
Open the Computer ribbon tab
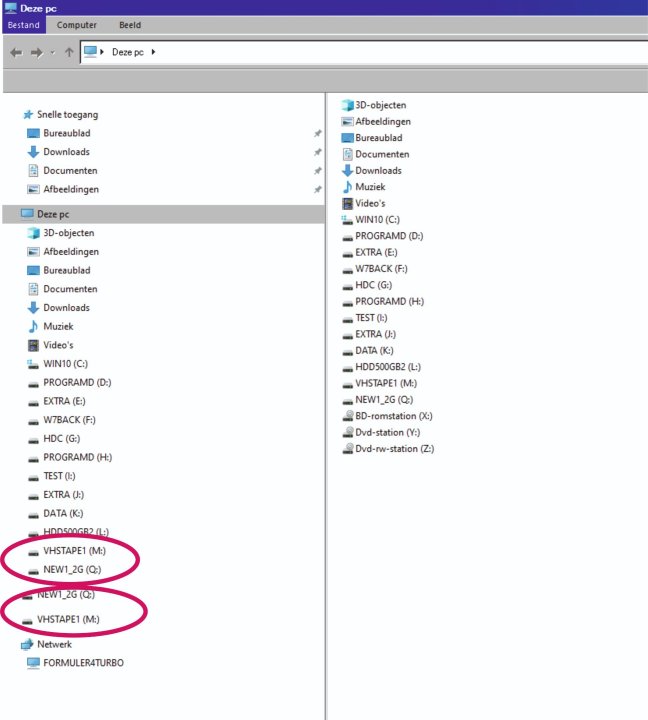[77, 25]
